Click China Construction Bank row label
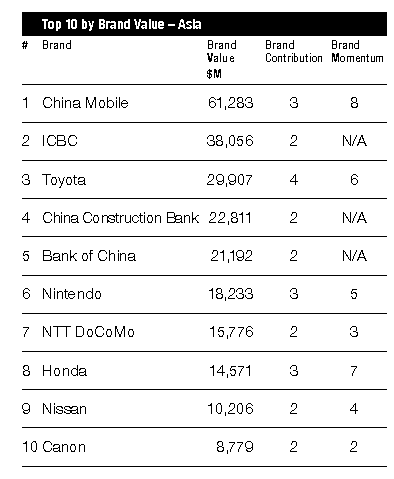 click(x=120, y=218)
